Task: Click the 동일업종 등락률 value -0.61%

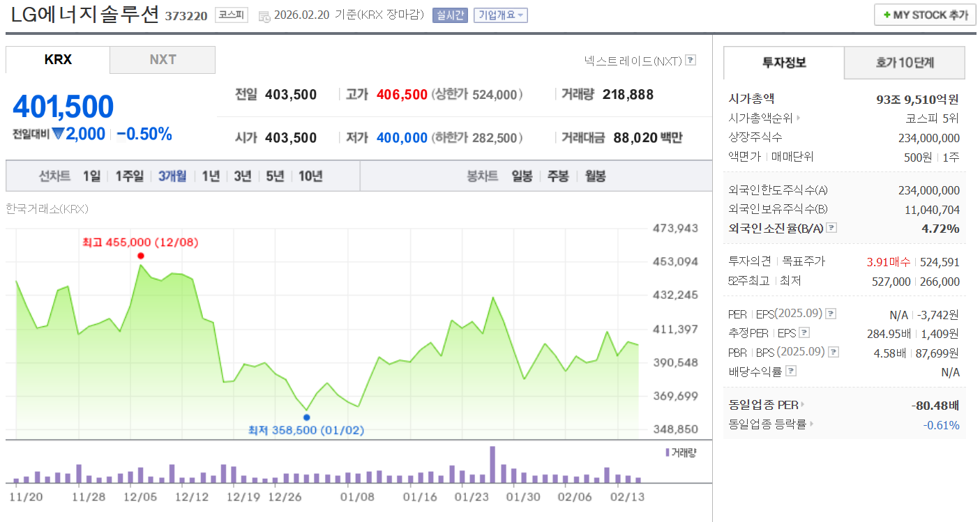Action: (942, 425)
